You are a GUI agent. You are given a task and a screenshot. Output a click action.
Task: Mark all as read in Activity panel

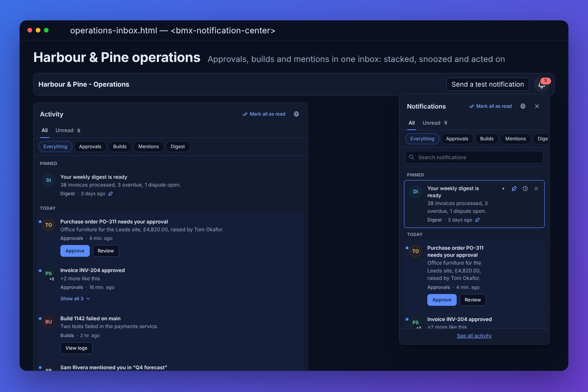pos(264,114)
